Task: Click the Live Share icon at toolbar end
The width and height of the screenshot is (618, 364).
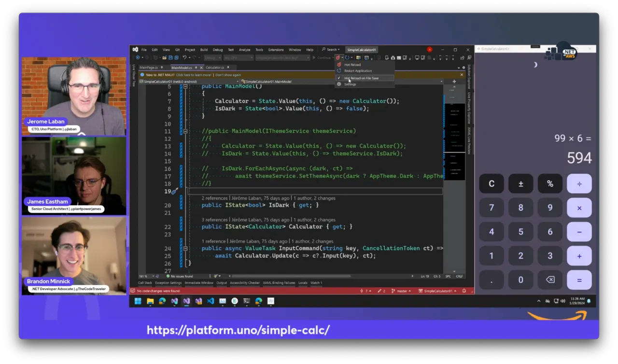Action: click(x=462, y=57)
